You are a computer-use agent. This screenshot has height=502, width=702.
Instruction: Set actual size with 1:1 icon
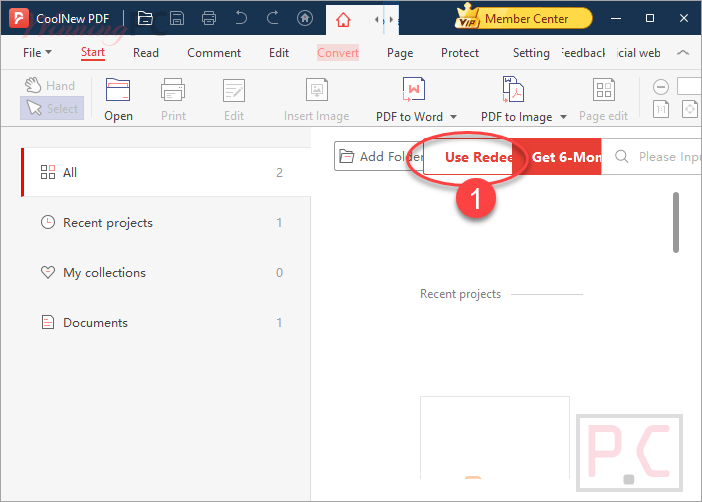pyautogui.click(x=661, y=109)
